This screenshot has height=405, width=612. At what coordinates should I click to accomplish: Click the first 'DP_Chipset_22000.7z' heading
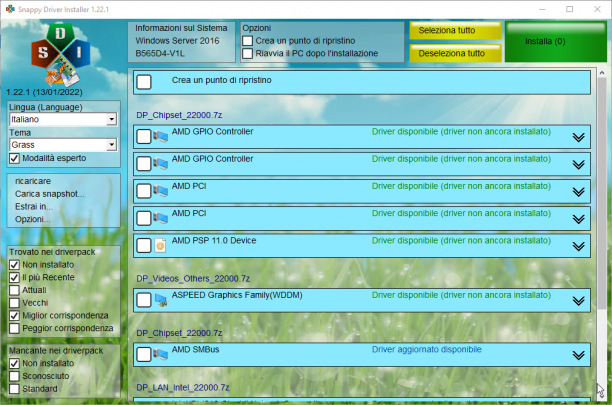coord(179,115)
